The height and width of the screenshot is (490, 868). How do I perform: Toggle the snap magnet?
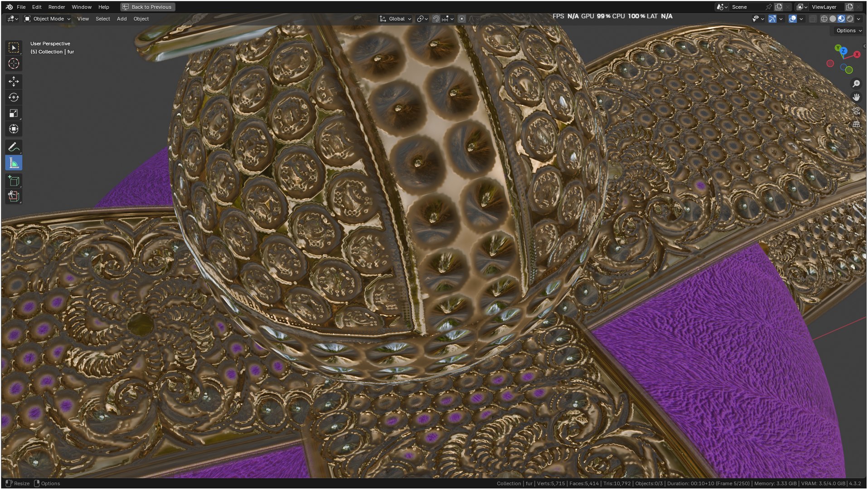click(x=436, y=19)
